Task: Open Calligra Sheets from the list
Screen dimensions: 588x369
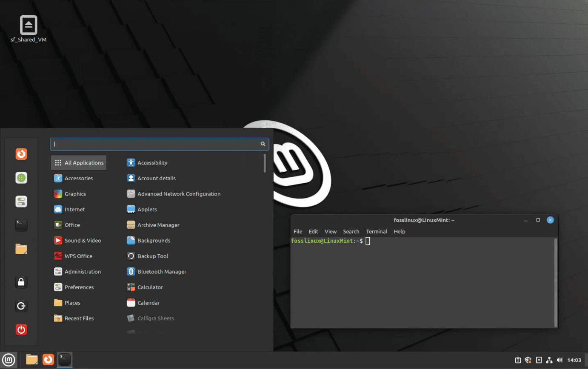Action: pos(151,318)
